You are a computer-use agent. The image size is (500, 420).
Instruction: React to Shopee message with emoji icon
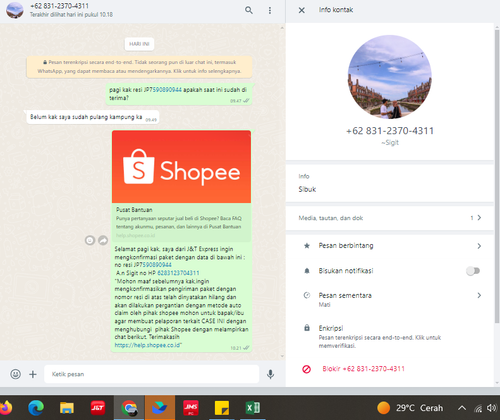tap(90, 240)
